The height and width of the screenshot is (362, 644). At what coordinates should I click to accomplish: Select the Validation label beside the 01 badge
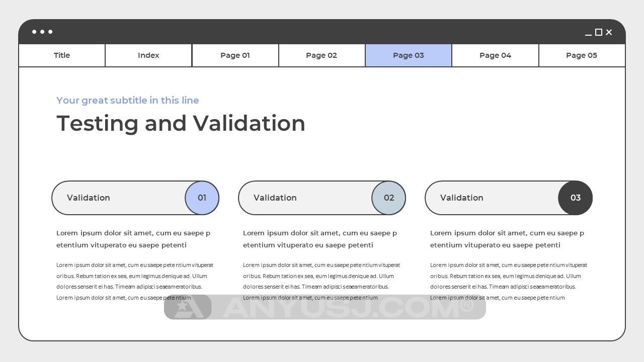89,198
